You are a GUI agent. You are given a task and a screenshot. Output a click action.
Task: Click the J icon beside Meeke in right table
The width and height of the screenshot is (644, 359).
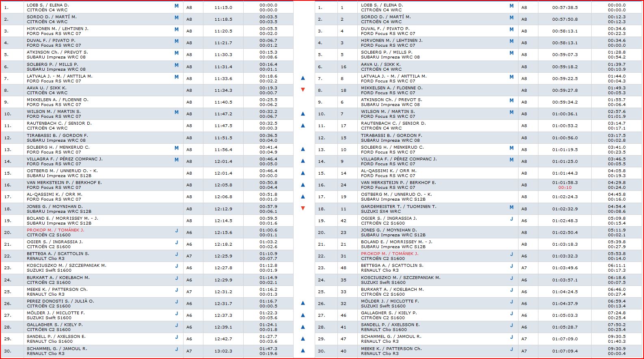[512, 349]
